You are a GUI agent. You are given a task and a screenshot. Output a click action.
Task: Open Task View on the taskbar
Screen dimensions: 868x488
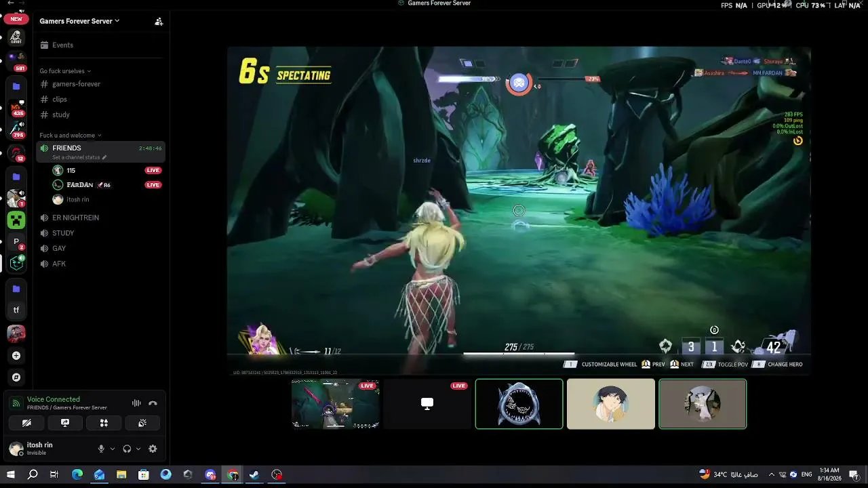coord(54,474)
